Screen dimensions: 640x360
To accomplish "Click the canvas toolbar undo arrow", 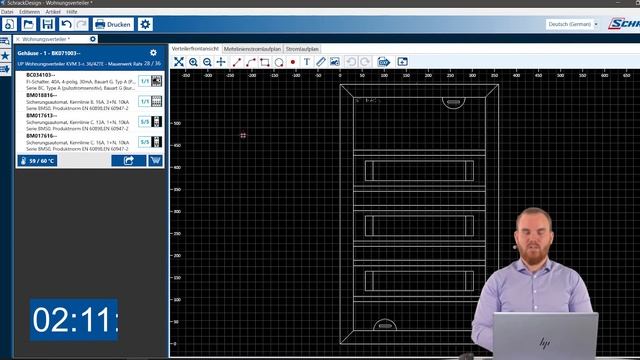I will point(351,62).
